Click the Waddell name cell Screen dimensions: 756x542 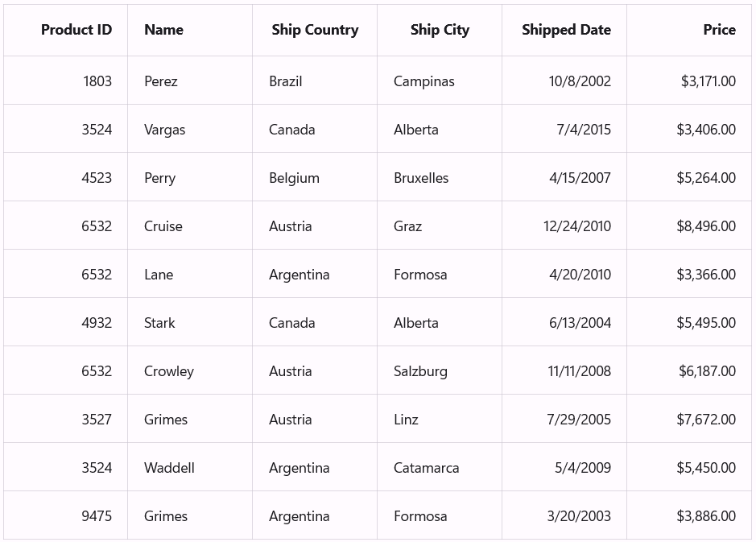click(169, 468)
